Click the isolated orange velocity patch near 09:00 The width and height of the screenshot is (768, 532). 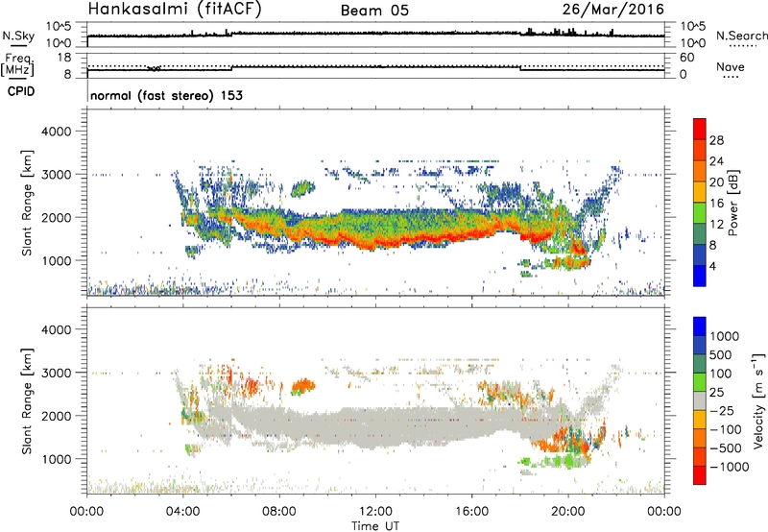click(x=303, y=386)
